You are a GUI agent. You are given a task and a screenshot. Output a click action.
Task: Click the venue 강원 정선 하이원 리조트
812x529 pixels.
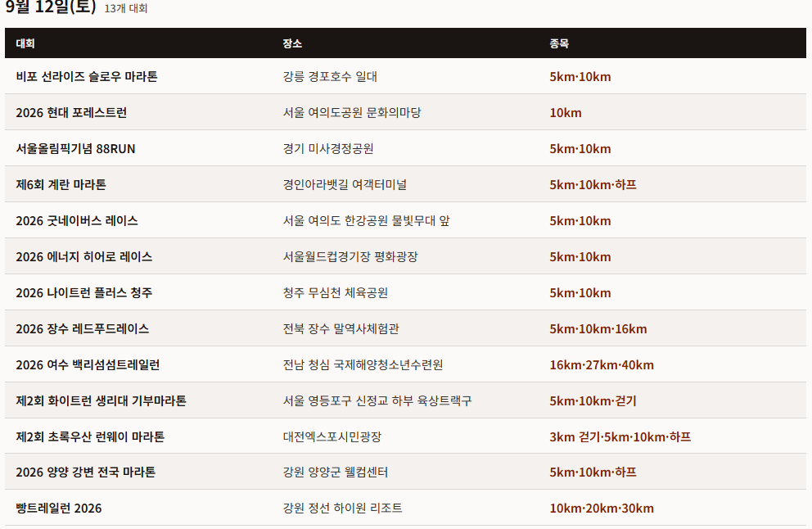[342, 509]
